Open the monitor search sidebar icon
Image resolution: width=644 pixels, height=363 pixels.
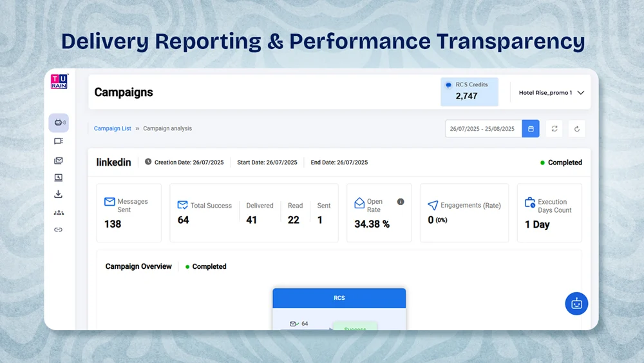click(x=59, y=177)
